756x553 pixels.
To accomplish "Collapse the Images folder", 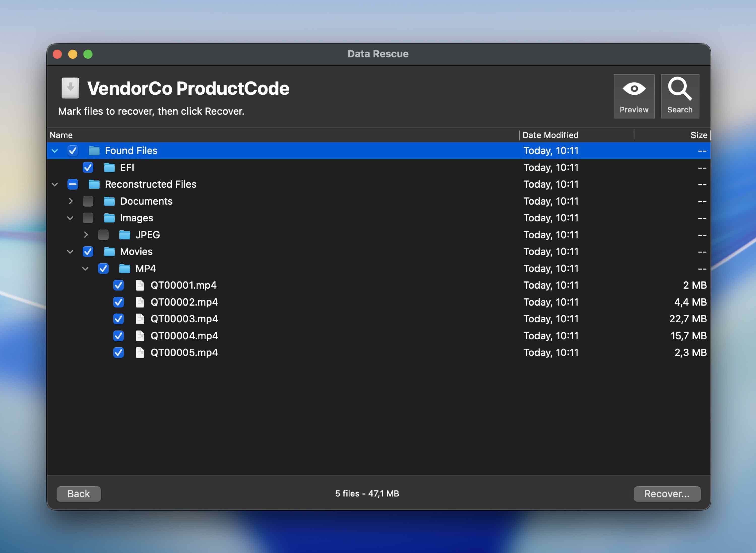I will [x=70, y=218].
